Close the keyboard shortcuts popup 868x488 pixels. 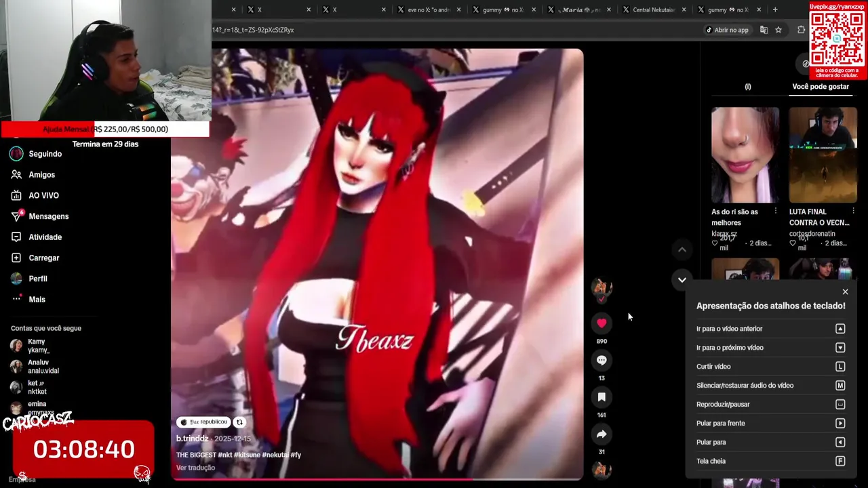pos(845,291)
